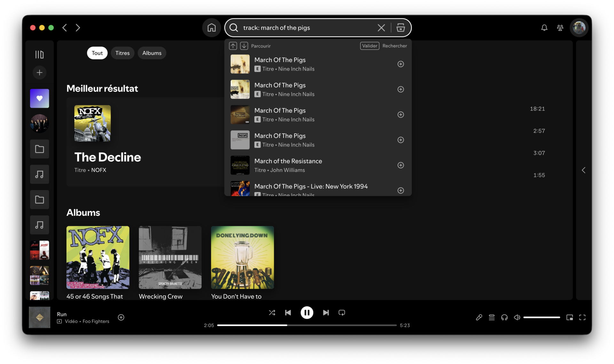614x364 pixels.
Task: Open Run track title link
Action: pyautogui.click(x=62, y=314)
